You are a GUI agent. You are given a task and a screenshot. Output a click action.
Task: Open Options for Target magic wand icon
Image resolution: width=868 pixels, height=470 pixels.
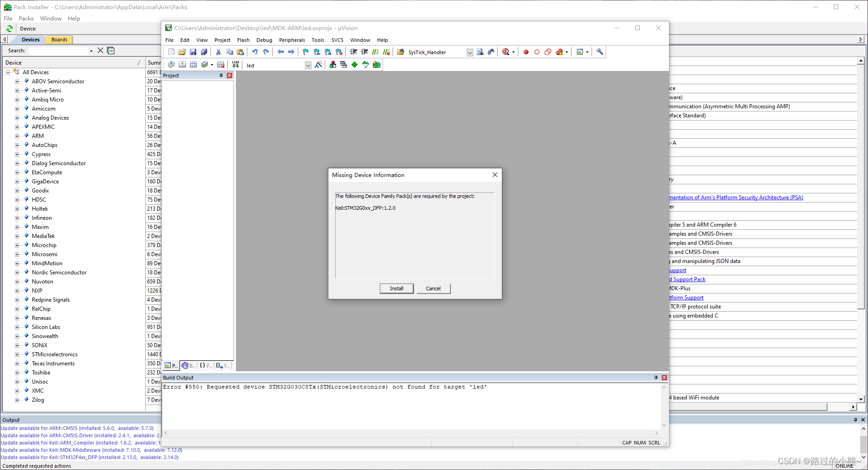pyautogui.click(x=318, y=65)
